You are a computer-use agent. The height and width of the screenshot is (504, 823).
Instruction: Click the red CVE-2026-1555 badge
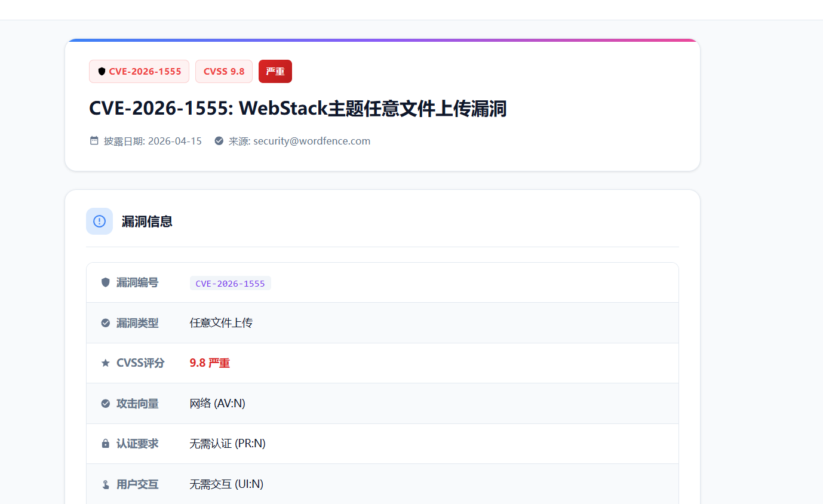point(139,72)
